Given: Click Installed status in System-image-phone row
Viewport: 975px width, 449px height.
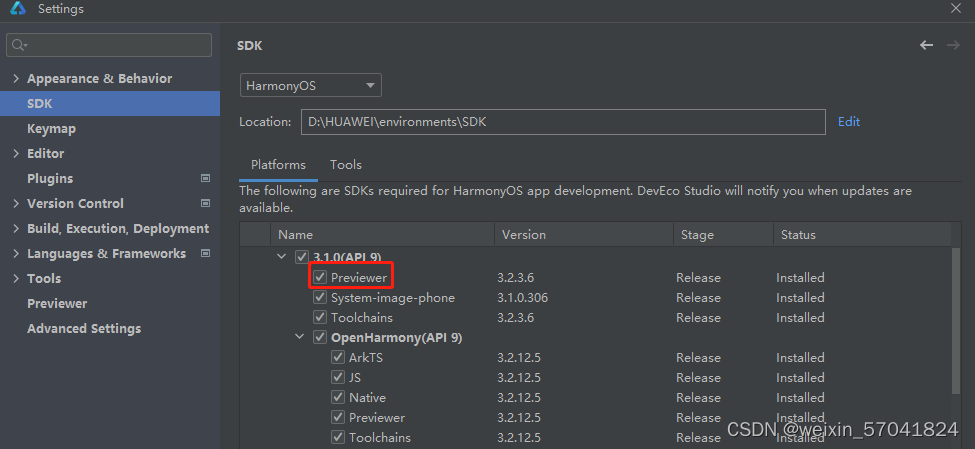Looking at the screenshot, I should coord(800,297).
